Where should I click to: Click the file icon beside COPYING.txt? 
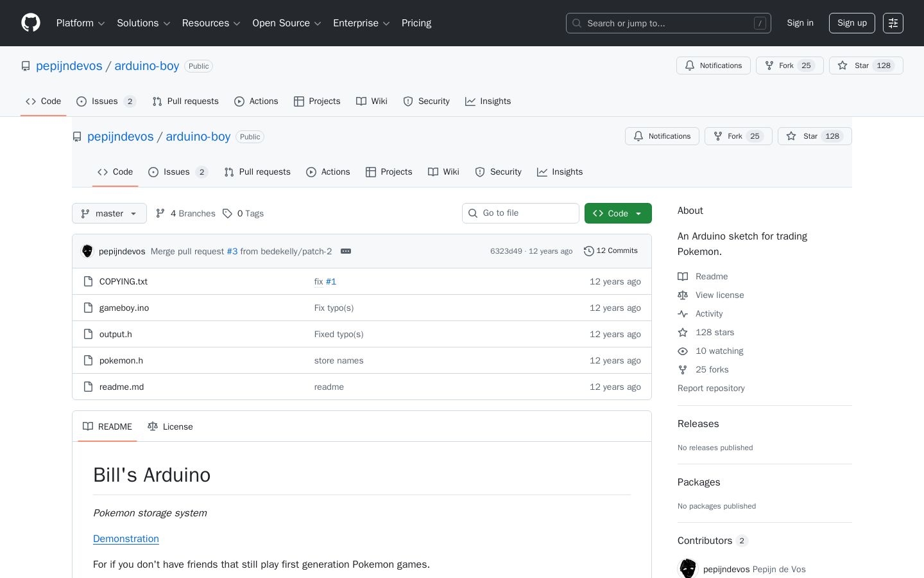pos(89,281)
